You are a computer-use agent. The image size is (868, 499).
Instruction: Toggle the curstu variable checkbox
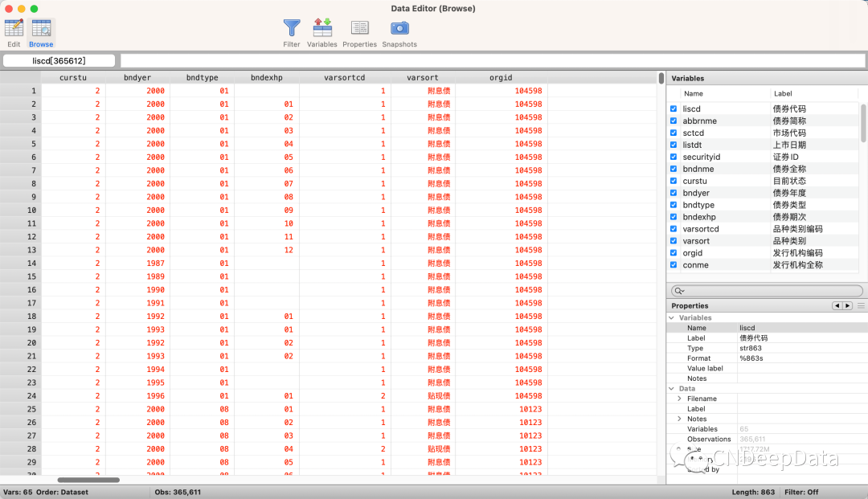point(674,181)
